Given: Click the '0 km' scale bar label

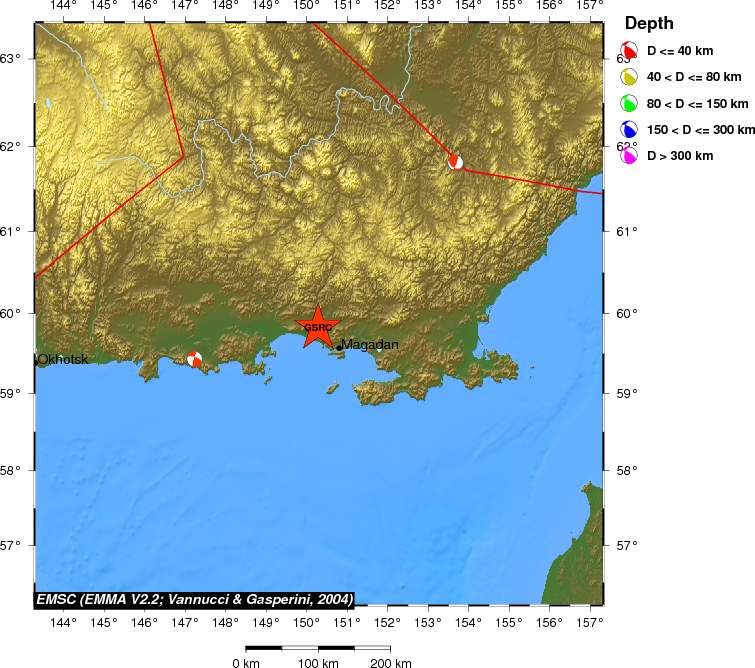Looking at the screenshot, I should click(246, 663).
